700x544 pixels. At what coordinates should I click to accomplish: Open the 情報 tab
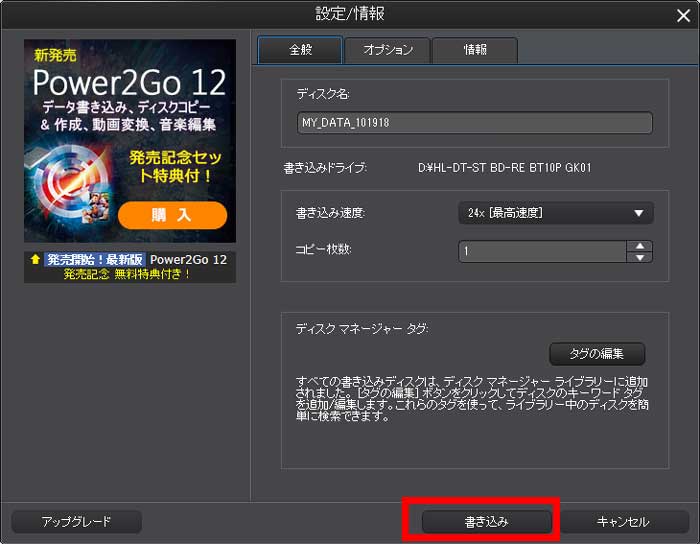point(475,50)
